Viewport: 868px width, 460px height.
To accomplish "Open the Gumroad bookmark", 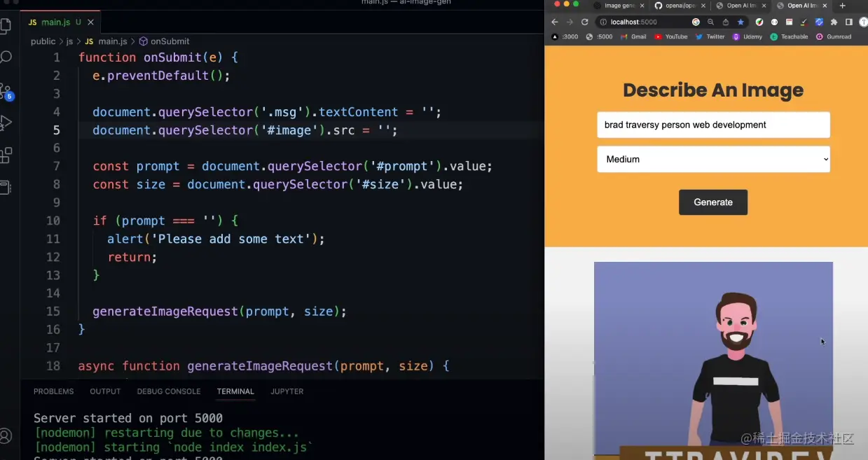I will tap(834, 36).
